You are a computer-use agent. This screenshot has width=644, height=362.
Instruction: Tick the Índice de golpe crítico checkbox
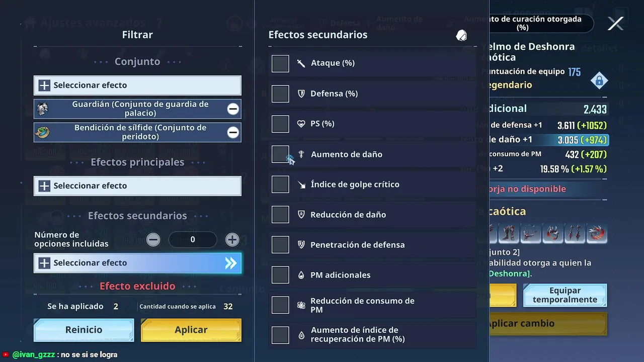coord(280,185)
